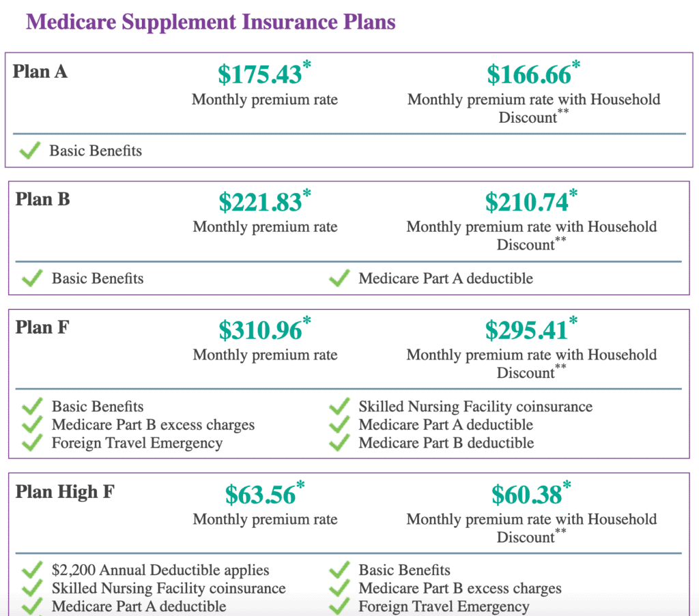
Task: Click the $175.43 monthly premium price
Action: (260, 74)
